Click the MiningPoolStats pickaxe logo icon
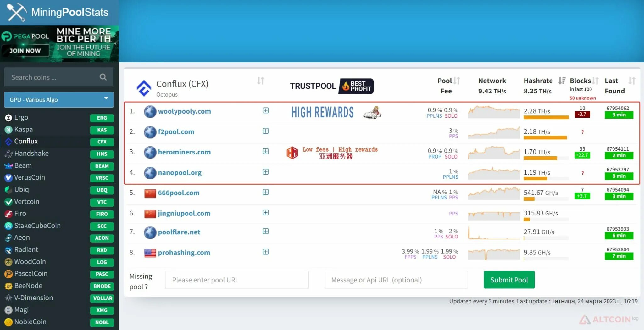This screenshot has height=330, width=644. [x=17, y=12]
